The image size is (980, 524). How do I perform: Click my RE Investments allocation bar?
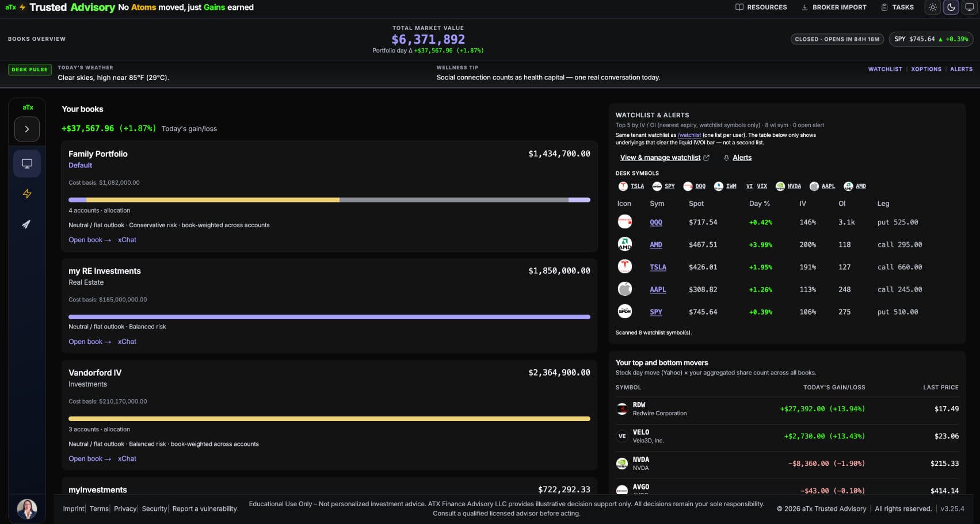329,317
